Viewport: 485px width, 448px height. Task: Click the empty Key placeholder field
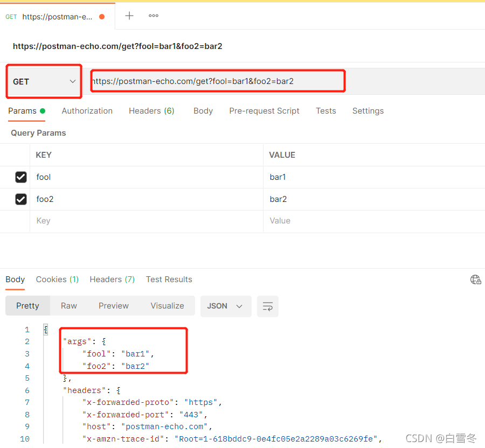pos(146,221)
